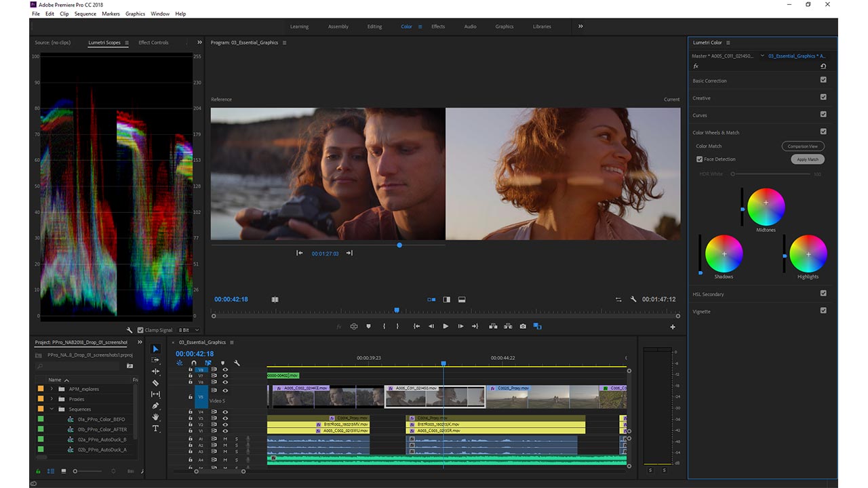Select the Hand tool
Viewport: 868px width, 488px height.
coord(155,417)
